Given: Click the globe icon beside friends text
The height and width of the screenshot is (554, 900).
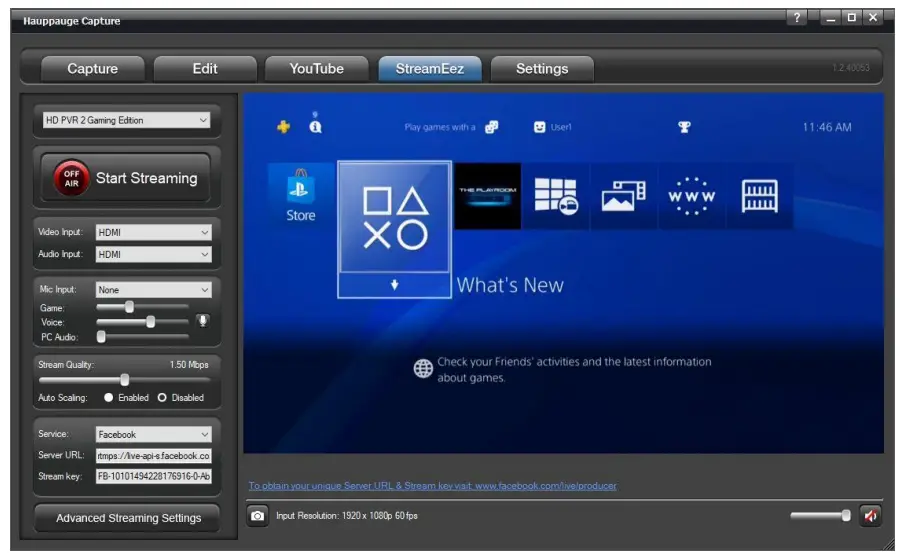Looking at the screenshot, I should [424, 368].
